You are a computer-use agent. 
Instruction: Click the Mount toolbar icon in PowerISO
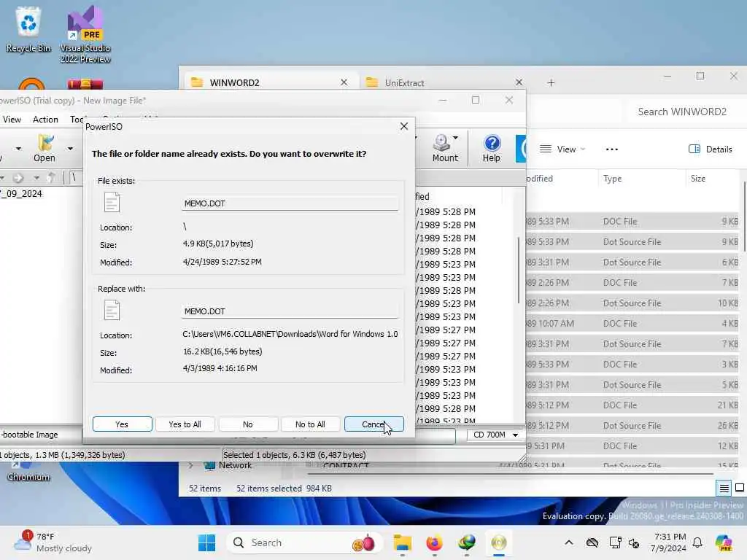(x=444, y=148)
